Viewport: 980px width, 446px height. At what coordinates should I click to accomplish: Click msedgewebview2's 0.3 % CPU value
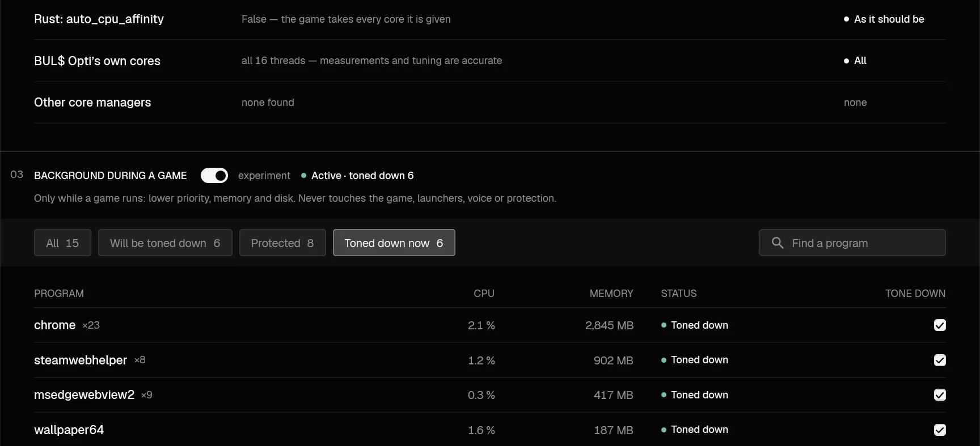[x=481, y=395]
